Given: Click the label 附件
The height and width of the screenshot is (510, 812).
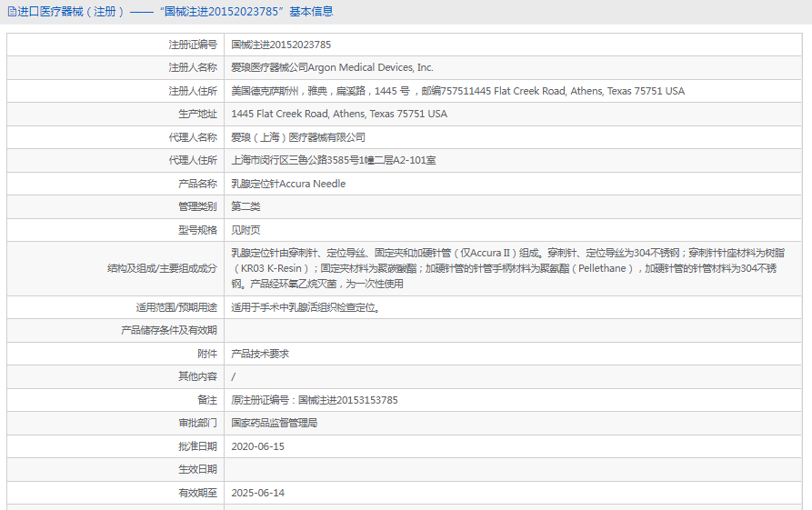Looking at the screenshot, I should click(207, 353).
